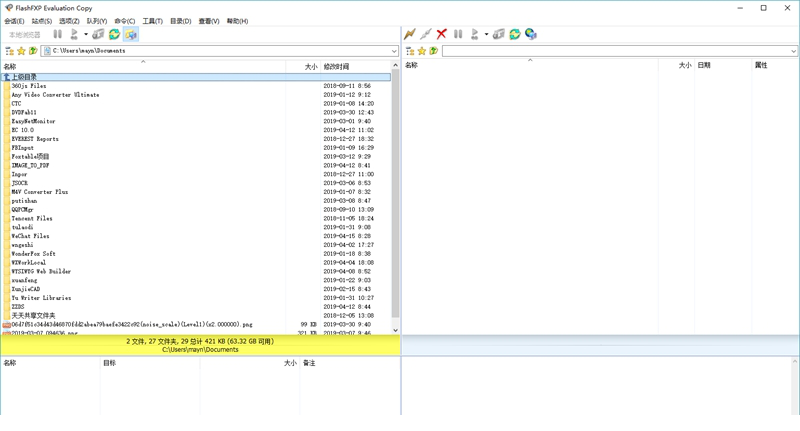
Task: Expand the left path dropdown arrow
Action: point(394,51)
